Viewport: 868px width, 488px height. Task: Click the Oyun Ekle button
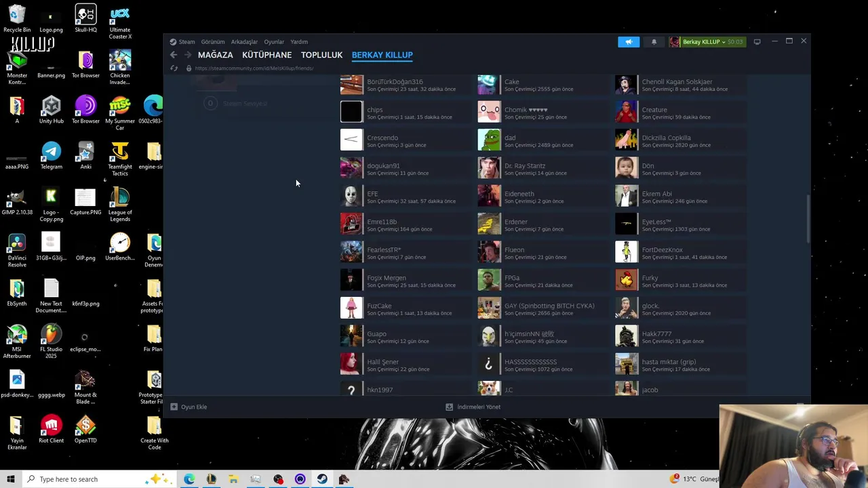[x=189, y=407]
